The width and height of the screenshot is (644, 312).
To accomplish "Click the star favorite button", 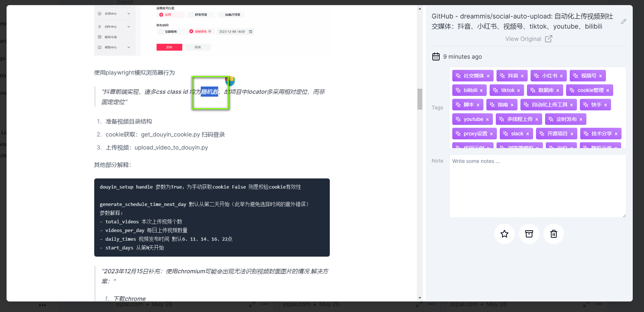I will (504, 234).
